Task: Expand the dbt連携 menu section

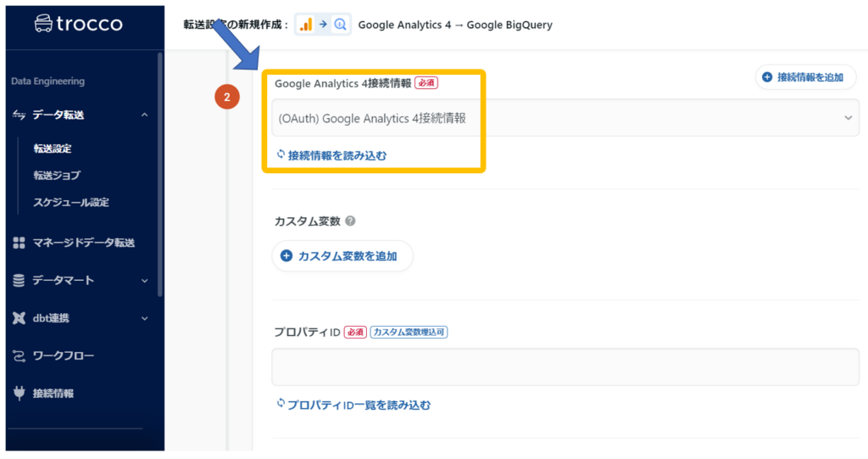Action: click(144, 319)
